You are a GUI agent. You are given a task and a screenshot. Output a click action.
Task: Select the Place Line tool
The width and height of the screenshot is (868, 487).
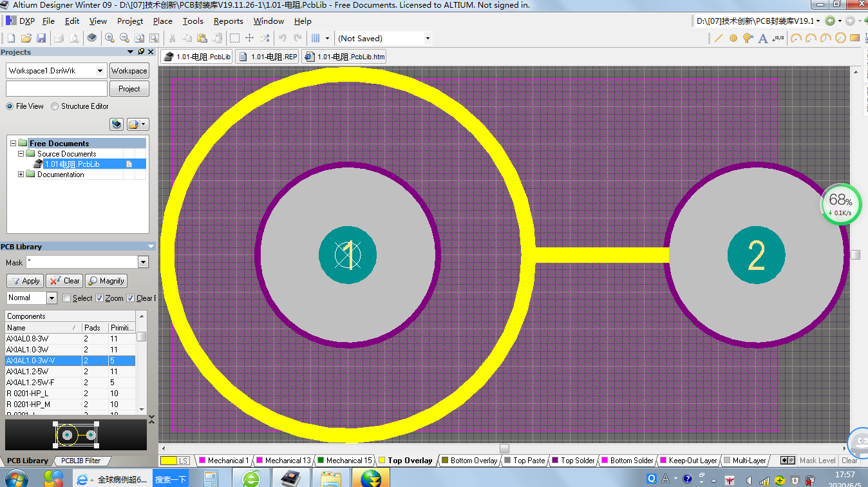click(x=719, y=39)
